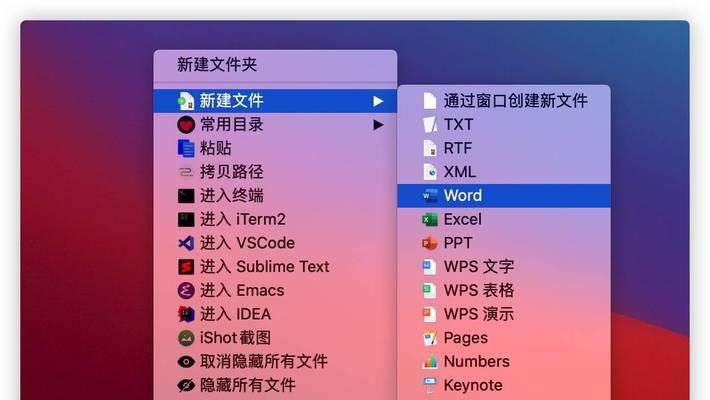This screenshot has width=710, height=400.
Task: Select 隐藏所有文件 menu entry
Action: [x=275, y=385]
